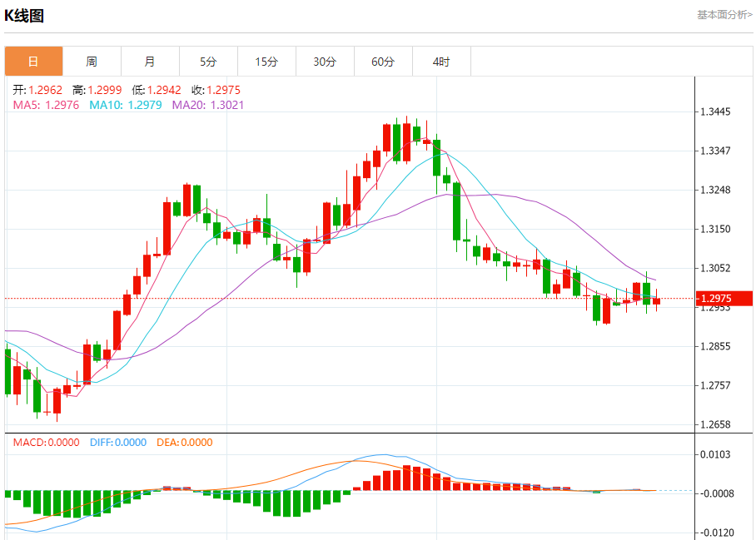Switch to the 月 monthly tab
Screen dimensions: 756x540
(150, 62)
